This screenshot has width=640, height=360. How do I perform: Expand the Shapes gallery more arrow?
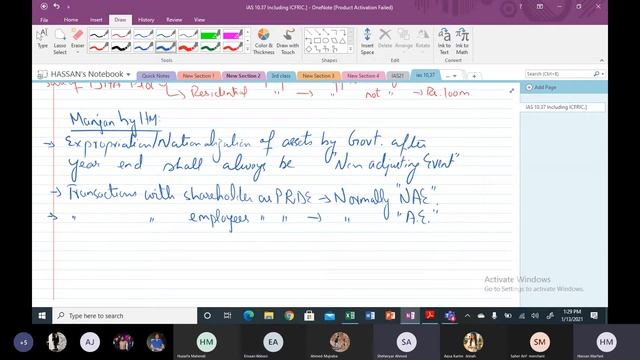click(x=350, y=49)
